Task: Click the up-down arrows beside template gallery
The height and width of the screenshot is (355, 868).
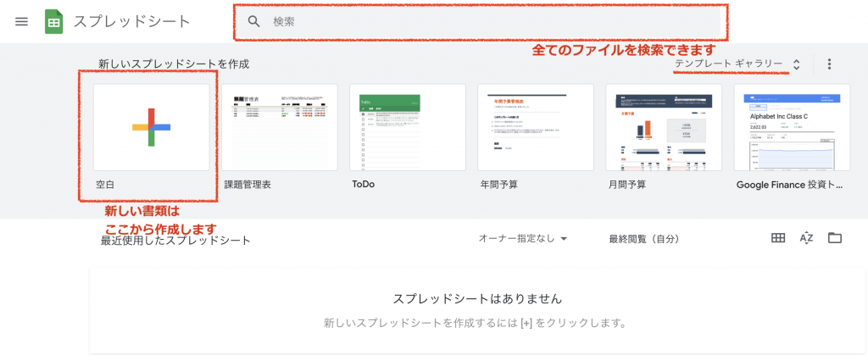Action: point(796,64)
